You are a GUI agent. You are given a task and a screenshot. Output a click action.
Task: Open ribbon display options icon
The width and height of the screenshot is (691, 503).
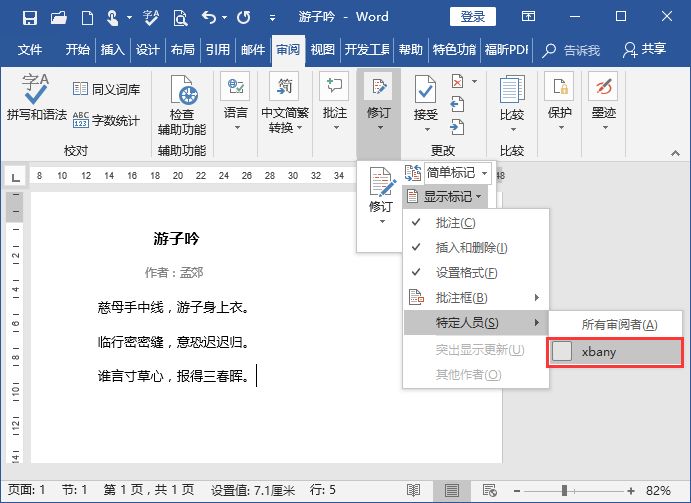[x=528, y=17]
